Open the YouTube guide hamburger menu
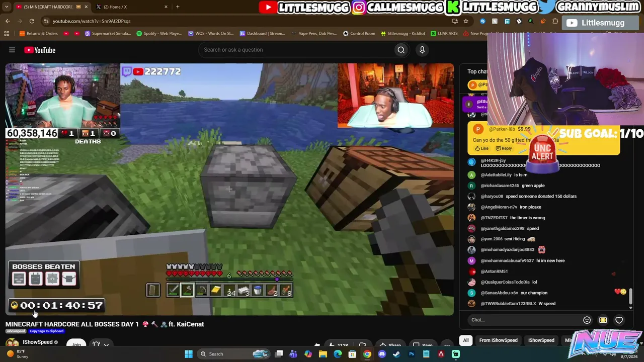This screenshot has height=362, width=644. click(x=12, y=50)
